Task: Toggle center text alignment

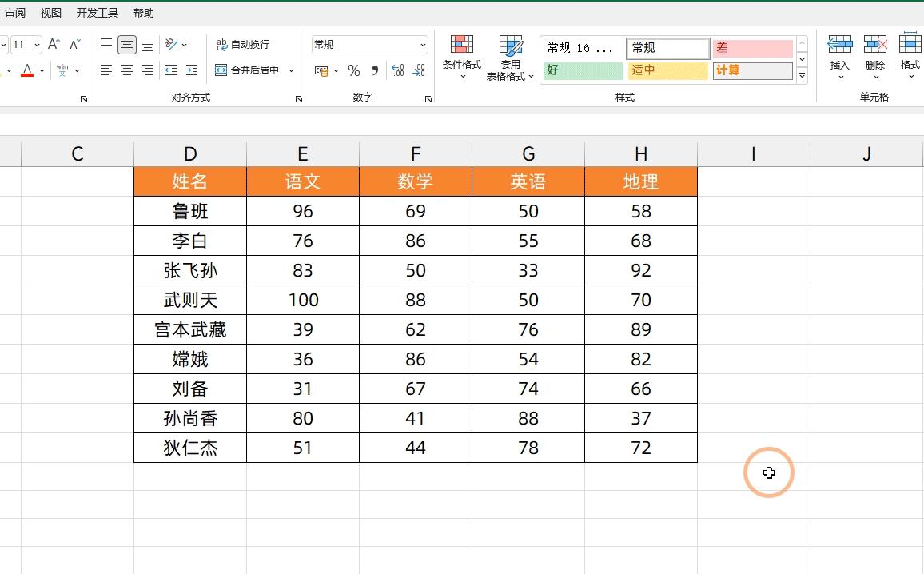Action: point(126,70)
